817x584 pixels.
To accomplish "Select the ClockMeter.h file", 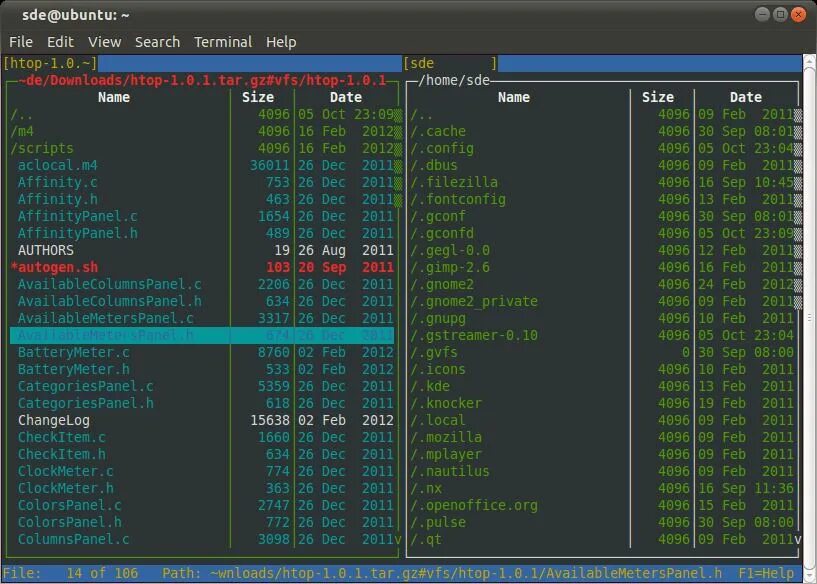I will [202, 489].
